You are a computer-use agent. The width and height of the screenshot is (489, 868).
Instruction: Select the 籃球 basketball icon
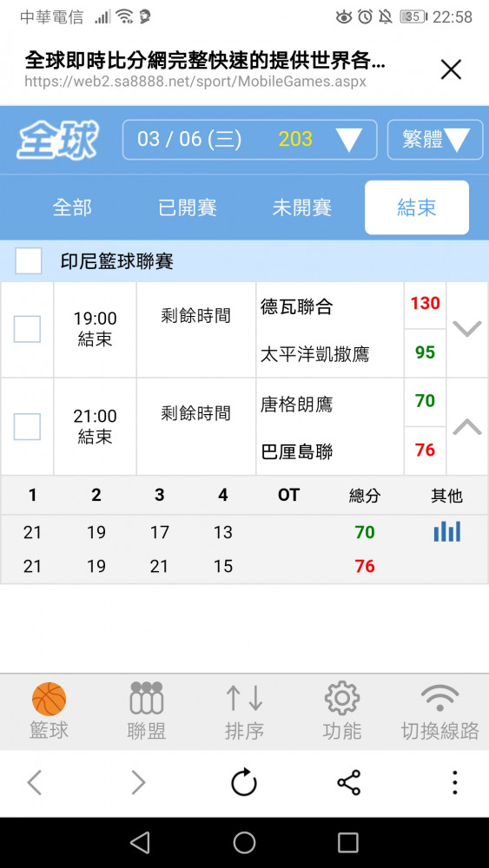[49, 699]
